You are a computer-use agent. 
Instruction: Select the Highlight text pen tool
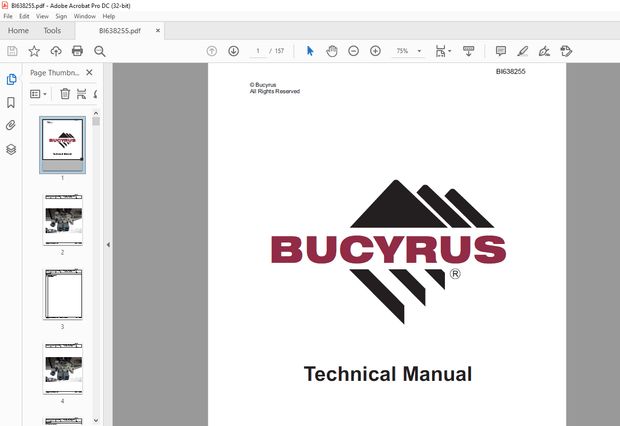(x=523, y=51)
